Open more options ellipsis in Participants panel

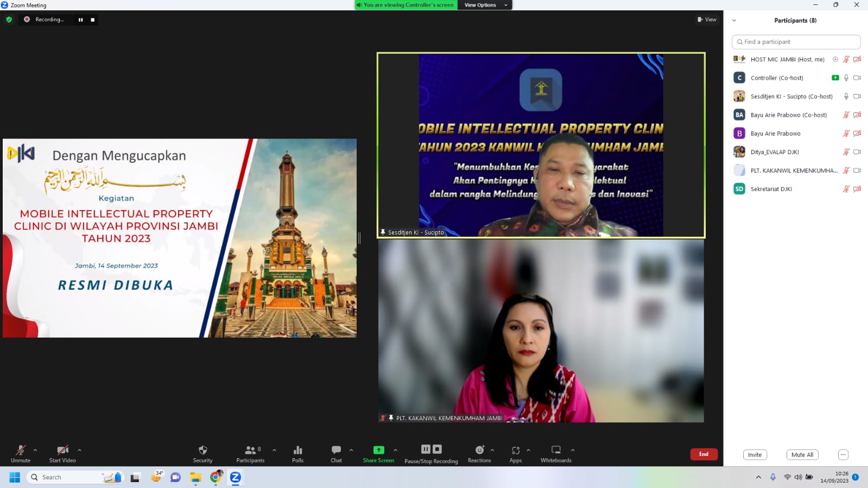click(843, 455)
